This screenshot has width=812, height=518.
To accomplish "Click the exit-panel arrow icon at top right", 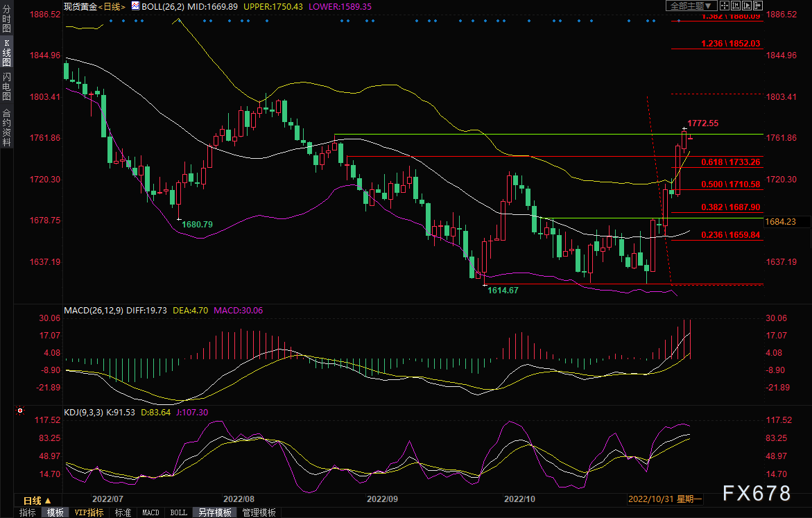I will (x=758, y=6).
